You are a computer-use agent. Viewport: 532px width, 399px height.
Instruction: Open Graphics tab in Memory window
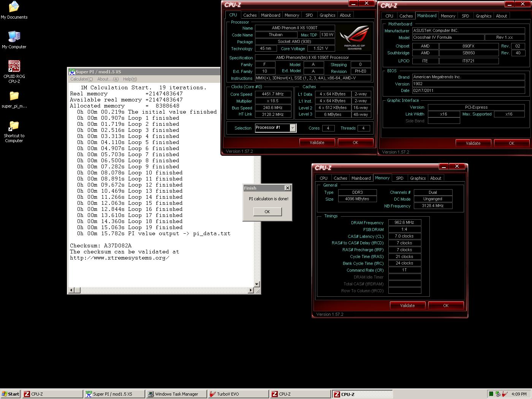[x=418, y=178]
